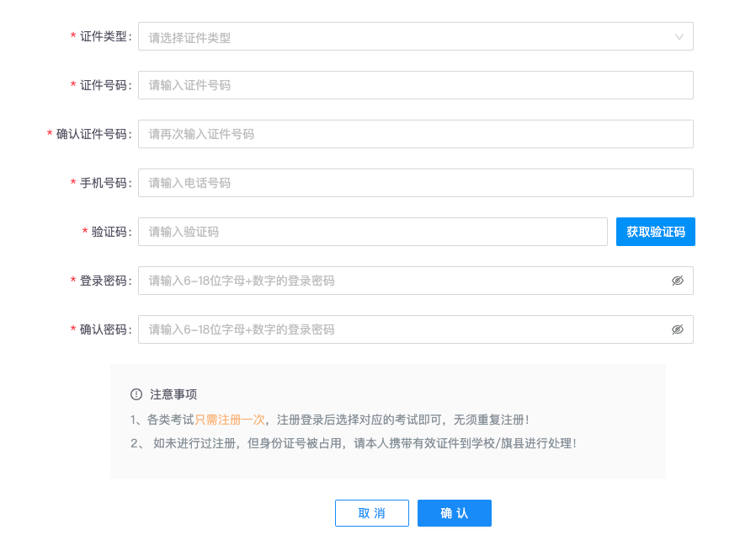Click the 登录密码 password input
Viewport: 756px width, 546px height.
(404, 281)
